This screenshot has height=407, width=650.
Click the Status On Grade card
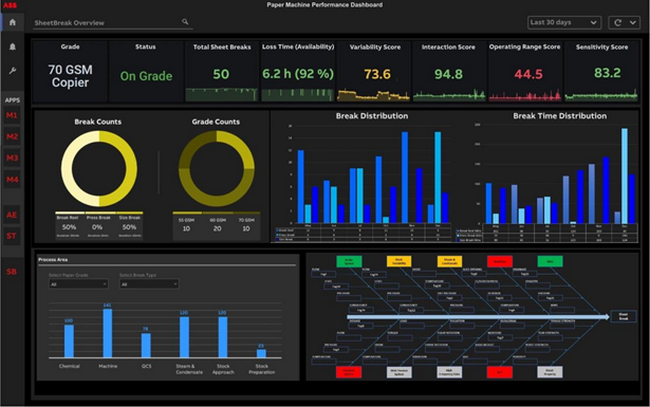click(x=146, y=71)
